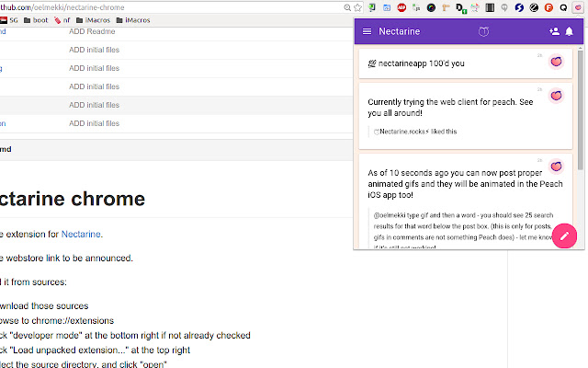Open the SG bookmark
Image resolution: width=588 pixels, height=368 pixels.
[x=9, y=20]
